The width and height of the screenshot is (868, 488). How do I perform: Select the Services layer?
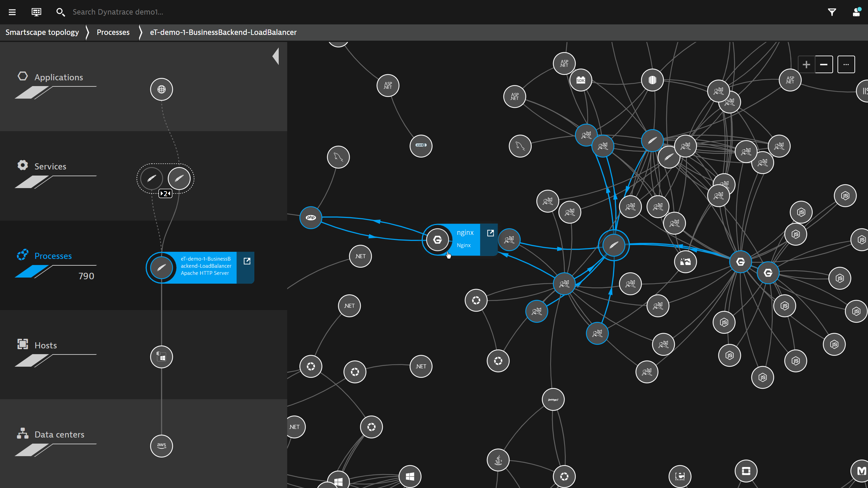tap(50, 166)
